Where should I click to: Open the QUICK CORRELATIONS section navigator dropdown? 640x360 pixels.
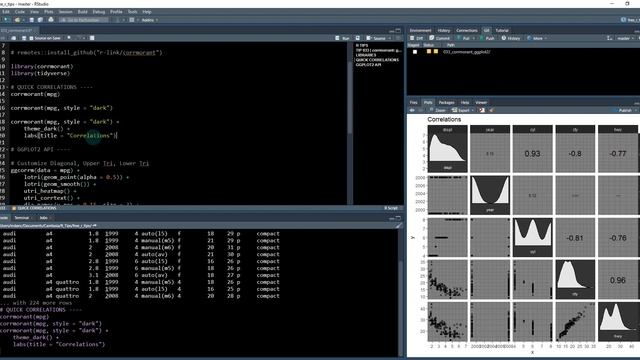35,208
